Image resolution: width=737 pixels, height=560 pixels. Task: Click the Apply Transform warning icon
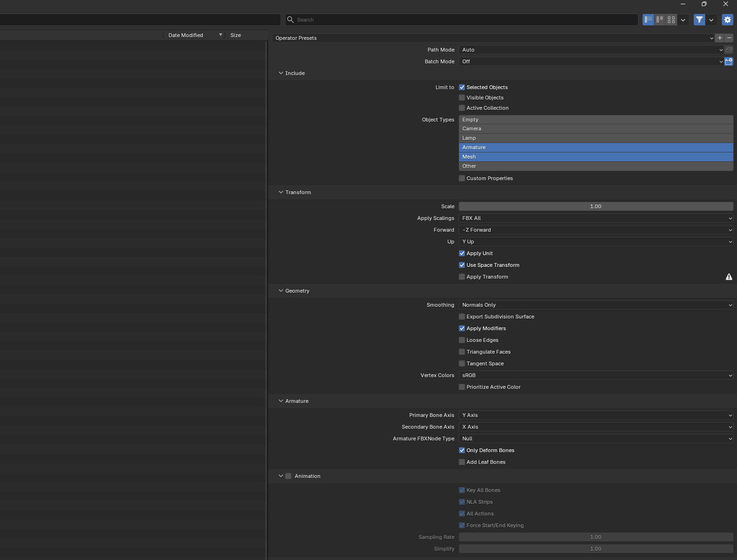coord(729,277)
